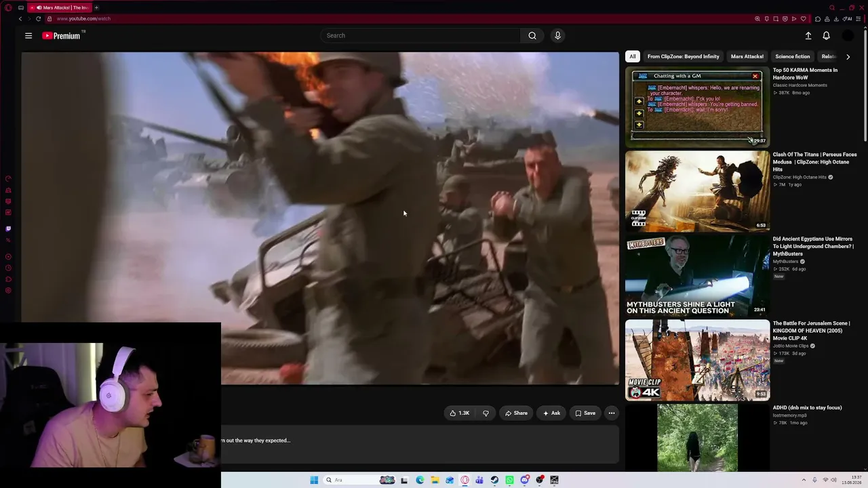Open the account avatar menu
This screenshot has height=488, width=868.
pyautogui.click(x=848, y=36)
